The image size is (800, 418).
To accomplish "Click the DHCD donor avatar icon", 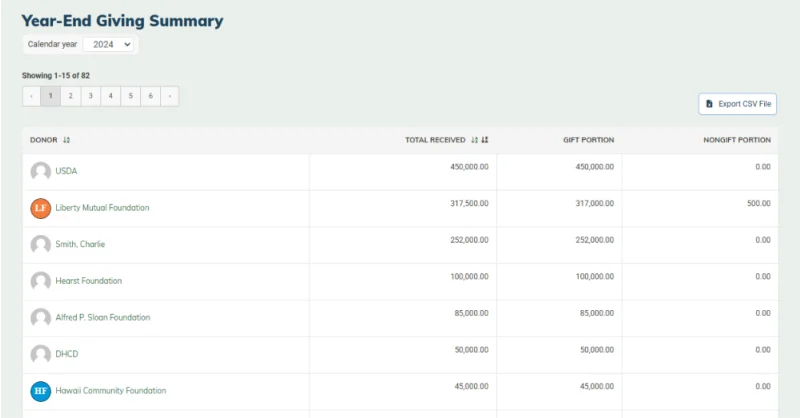I will (40, 354).
